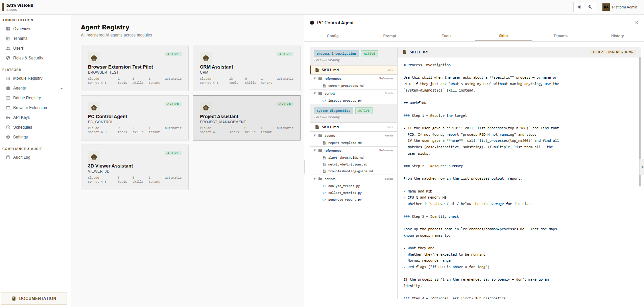The width and height of the screenshot is (644, 307).
Task: Switch to the History tab
Action: tap(617, 36)
